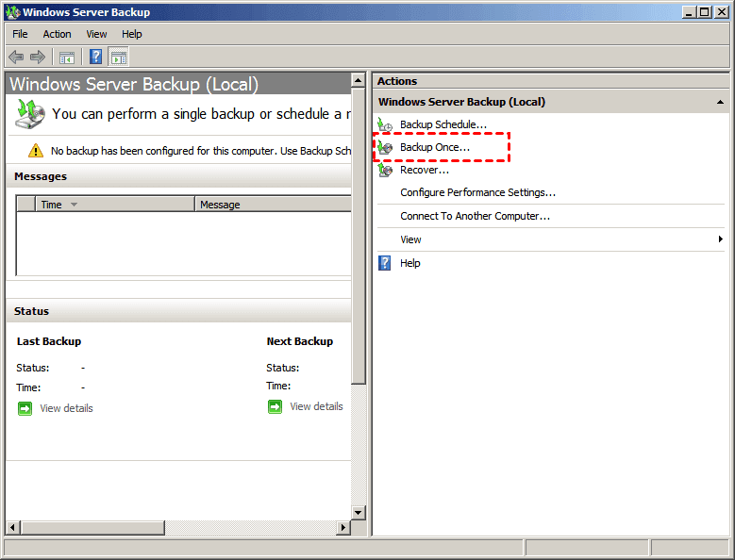Click the vertical scrollbar down arrow

tap(359, 512)
